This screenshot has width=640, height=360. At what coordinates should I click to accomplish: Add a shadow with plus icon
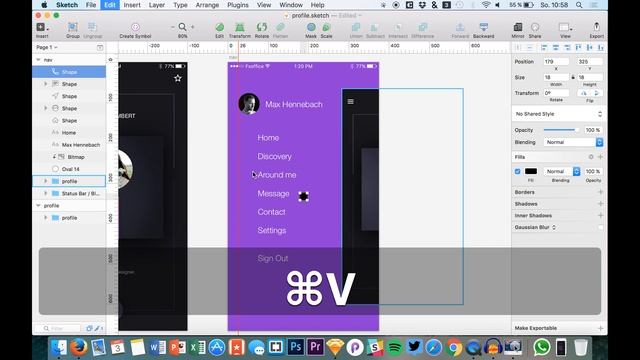[600, 204]
